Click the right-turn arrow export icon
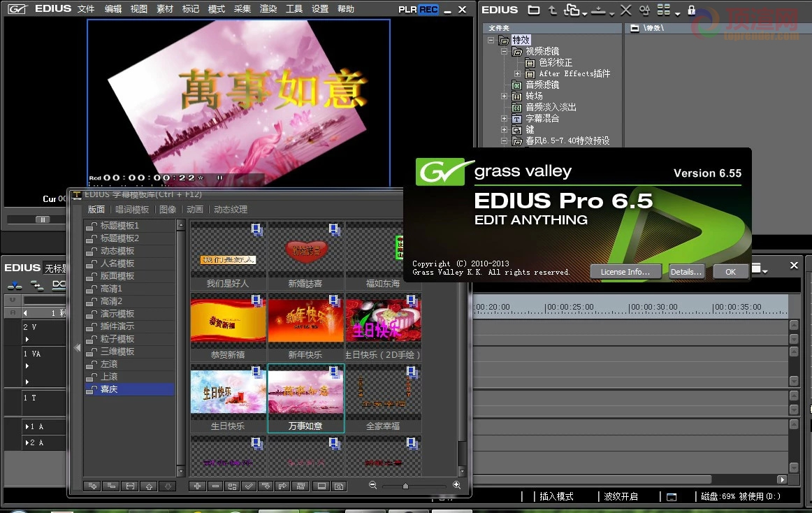The height and width of the screenshot is (513, 812). [283, 486]
